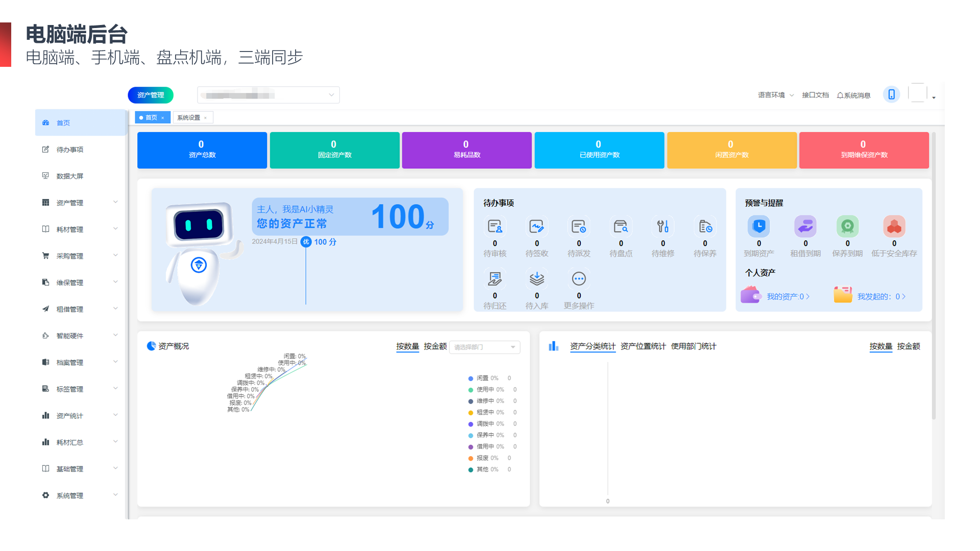Image resolution: width=980 pixels, height=551 pixels.
Task: Switch to 系统设置 tab
Action: pyautogui.click(x=189, y=117)
